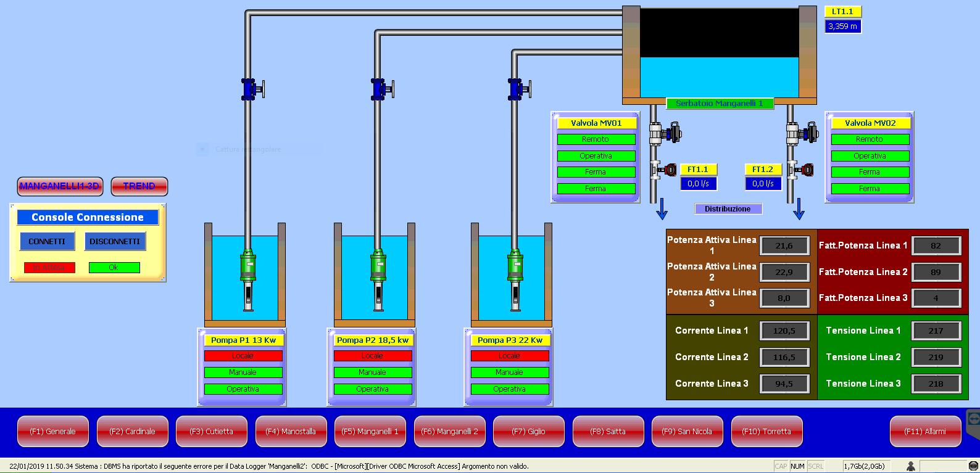The width and height of the screenshot is (980, 473).
Task: Click Operativa status of Pompa P3
Action: [x=510, y=389]
